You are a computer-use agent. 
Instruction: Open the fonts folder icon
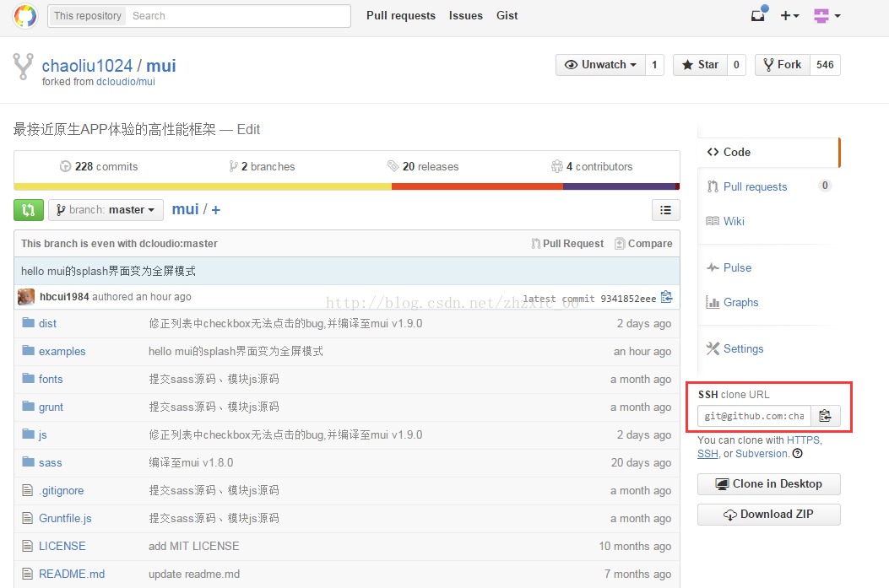point(29,379)
